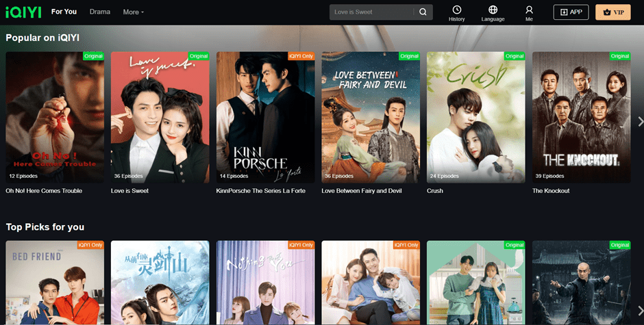644x325 pixels.
Task: Open the Crush poster
Action: click(x=476, y=118)
